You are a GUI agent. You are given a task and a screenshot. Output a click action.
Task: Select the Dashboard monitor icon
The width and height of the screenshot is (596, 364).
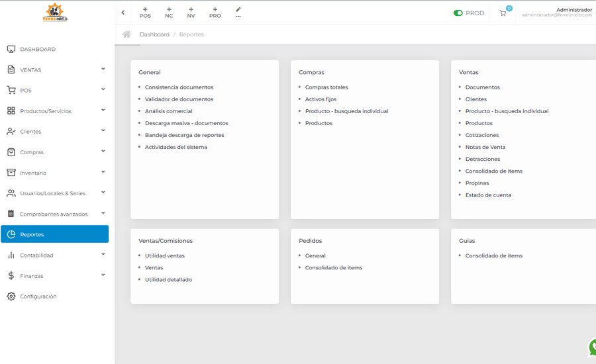pyautogui.click(x=11, y=50)
